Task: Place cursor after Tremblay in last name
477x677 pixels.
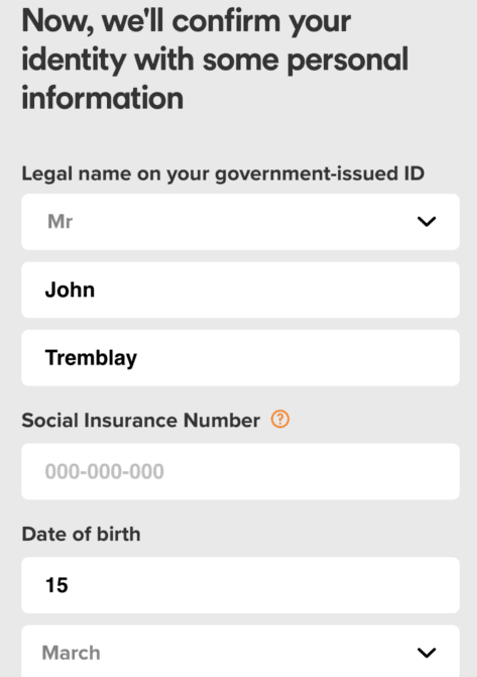Action: (139, 358)
